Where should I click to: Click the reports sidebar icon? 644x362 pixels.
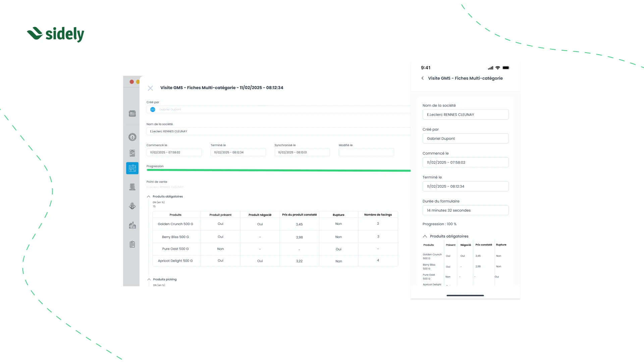tap(132, 153)
